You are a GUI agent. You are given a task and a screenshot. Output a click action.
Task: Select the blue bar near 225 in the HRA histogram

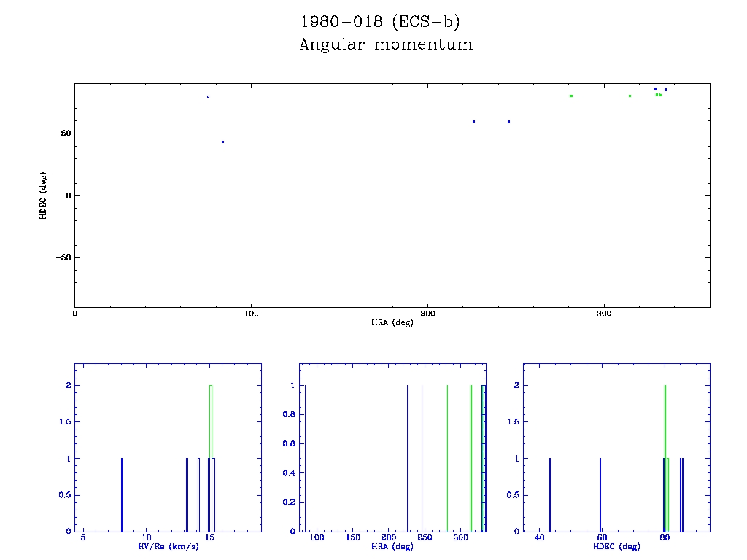[x=407, y=458]
